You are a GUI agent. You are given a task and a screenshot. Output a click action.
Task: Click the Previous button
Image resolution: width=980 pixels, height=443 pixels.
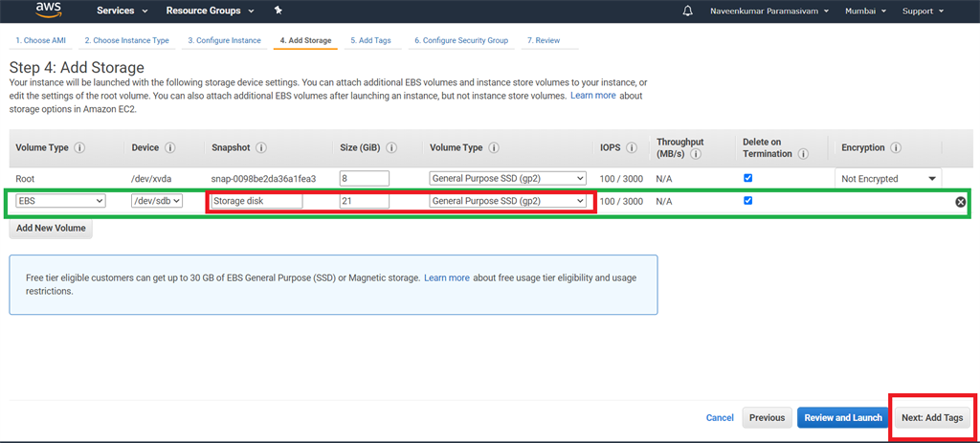click(x=767, y=417)
